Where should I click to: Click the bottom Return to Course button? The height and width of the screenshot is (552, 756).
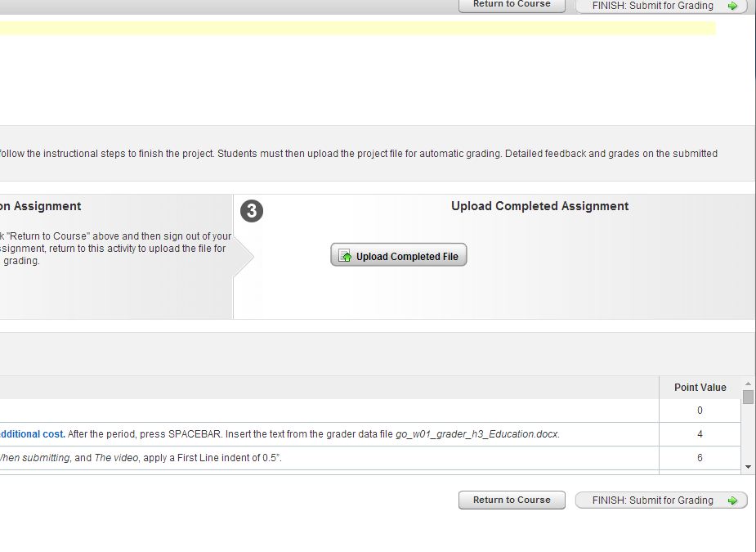pos(511,500)
